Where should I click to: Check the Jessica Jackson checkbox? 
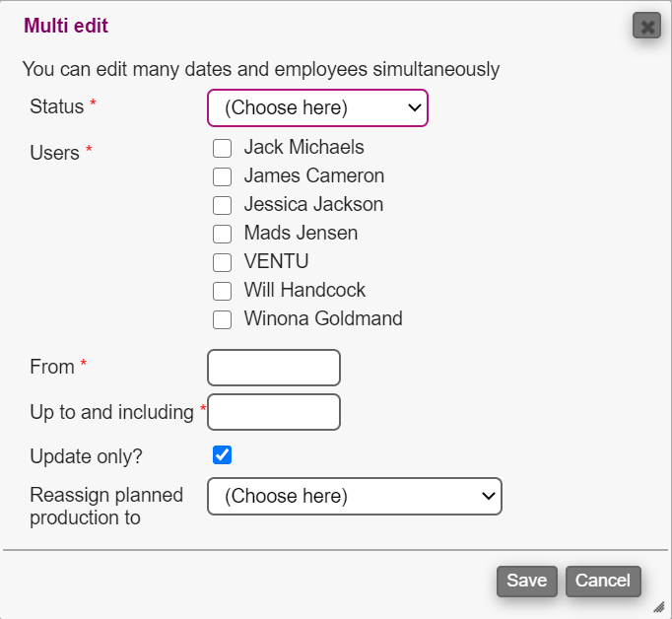(x=223, y=206)
